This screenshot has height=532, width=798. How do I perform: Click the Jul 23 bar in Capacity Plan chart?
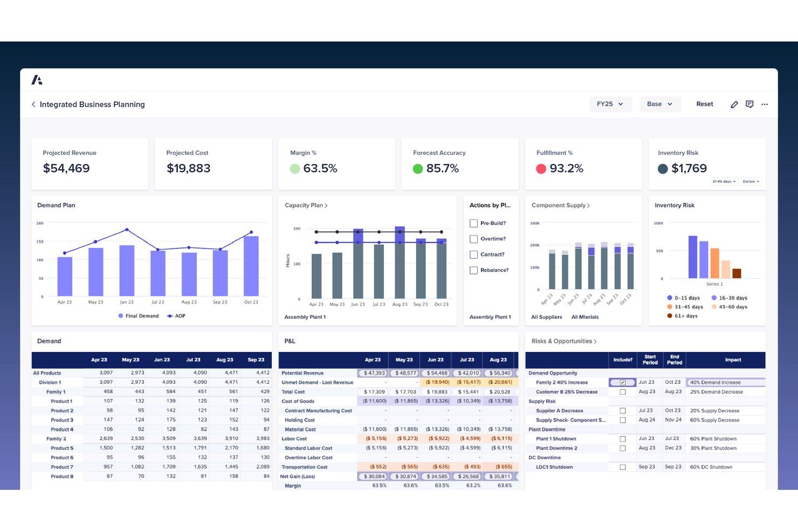pyautogui.click(x=379, y=271)
